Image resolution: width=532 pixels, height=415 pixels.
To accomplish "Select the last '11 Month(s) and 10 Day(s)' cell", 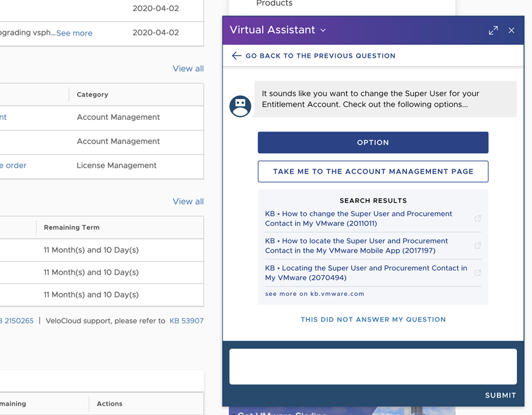I will (x=91, y=295).
